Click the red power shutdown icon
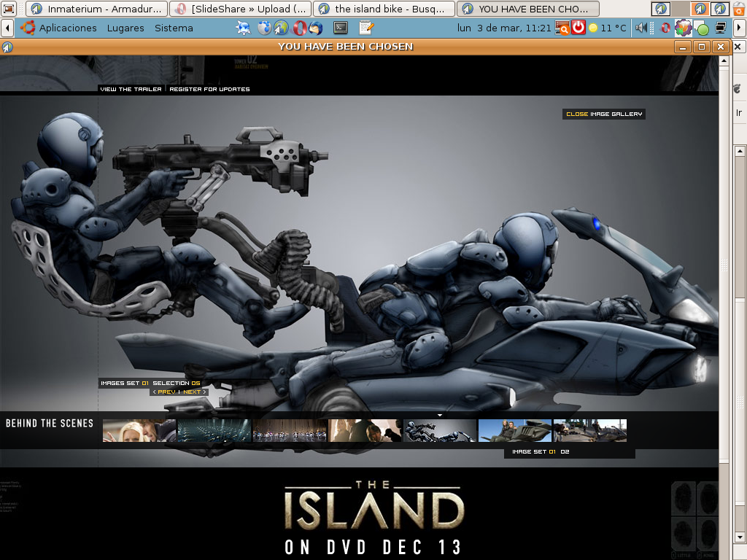Screen dimensions: 747x560 [578, 28]
